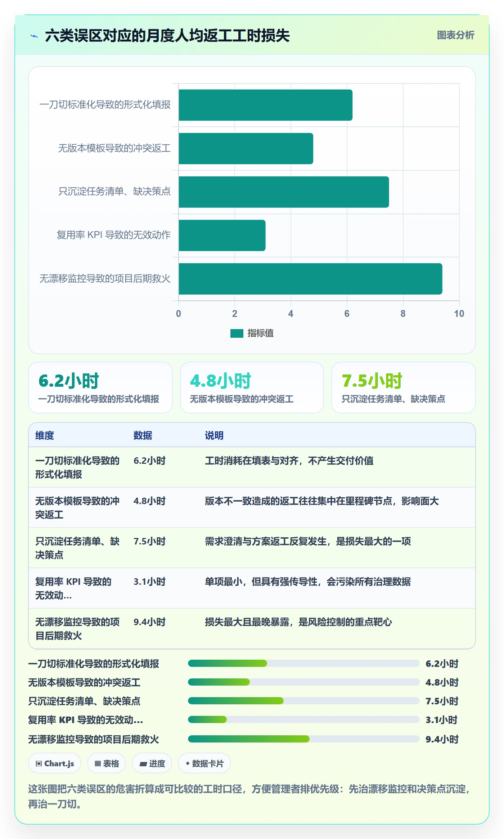
Task: Click progress row label 只沉淀任务清单、缺决策点
Action: 84,701
